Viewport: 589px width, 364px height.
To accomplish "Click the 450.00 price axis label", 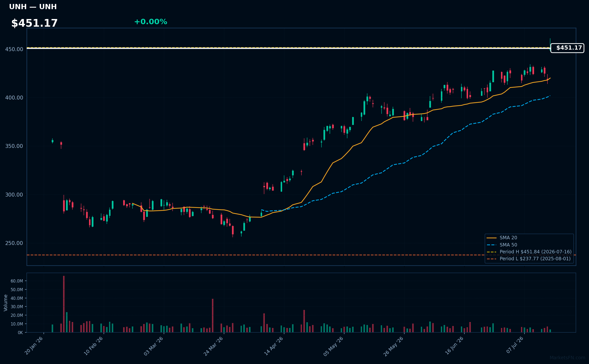I will point(14,49).
